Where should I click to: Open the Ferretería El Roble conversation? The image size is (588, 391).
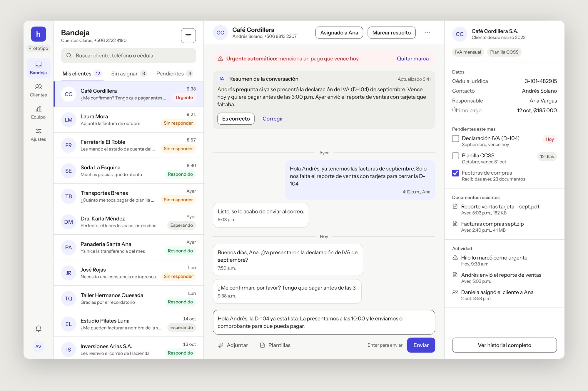[128, 145]
